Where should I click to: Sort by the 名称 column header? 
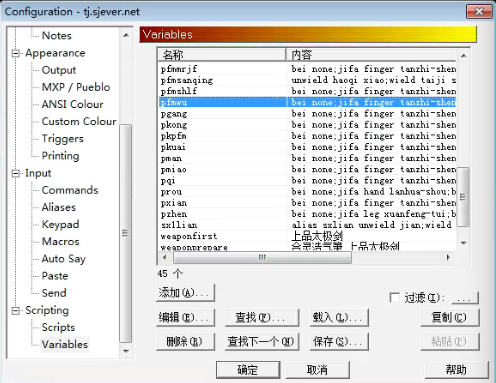(x=221, y=55)
